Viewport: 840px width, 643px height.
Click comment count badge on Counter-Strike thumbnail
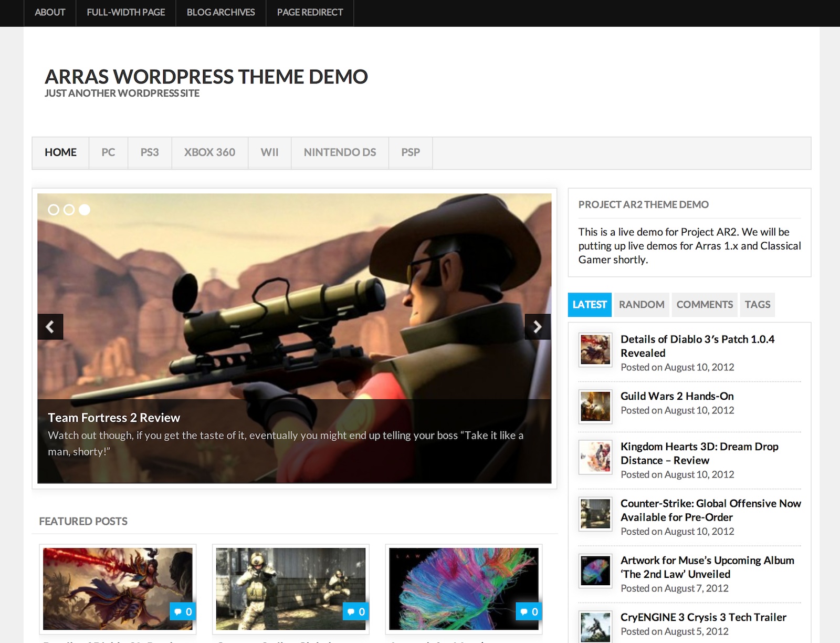[355, 611]
